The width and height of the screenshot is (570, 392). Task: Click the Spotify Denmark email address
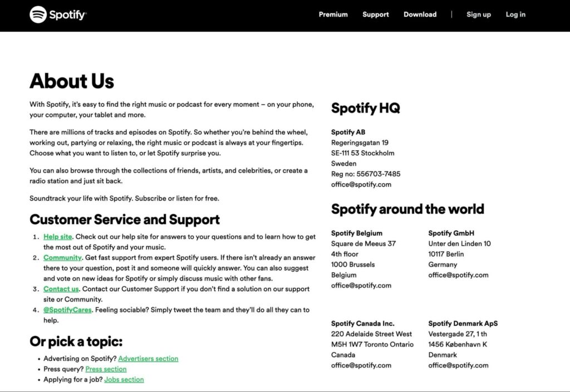(459, 365)
